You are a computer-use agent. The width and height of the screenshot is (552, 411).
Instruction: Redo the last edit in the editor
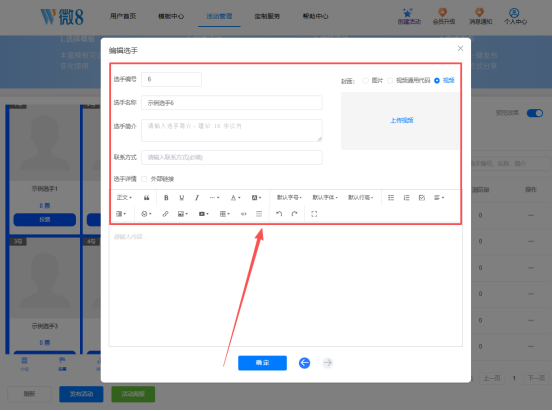pos(294,214)
